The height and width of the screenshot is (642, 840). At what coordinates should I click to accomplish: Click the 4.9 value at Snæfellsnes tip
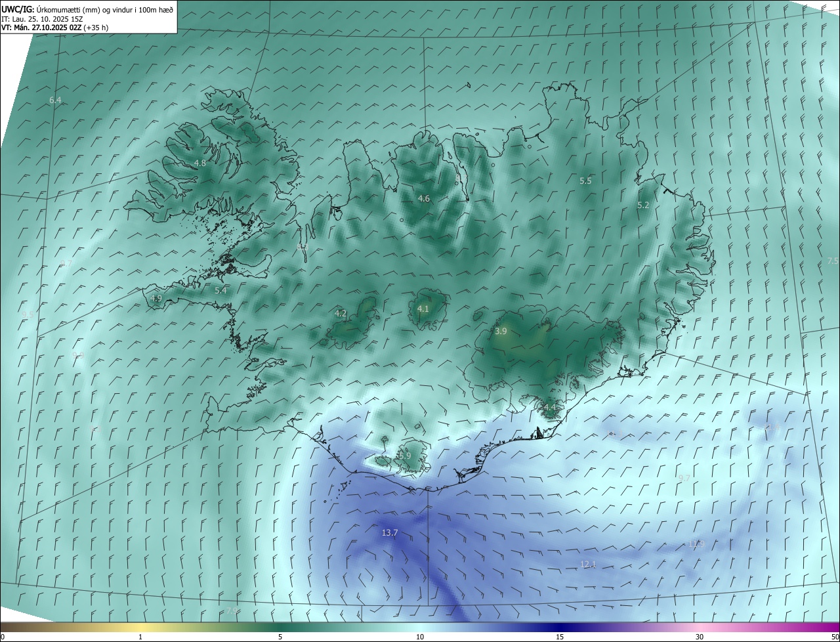[x=156, y=299]
